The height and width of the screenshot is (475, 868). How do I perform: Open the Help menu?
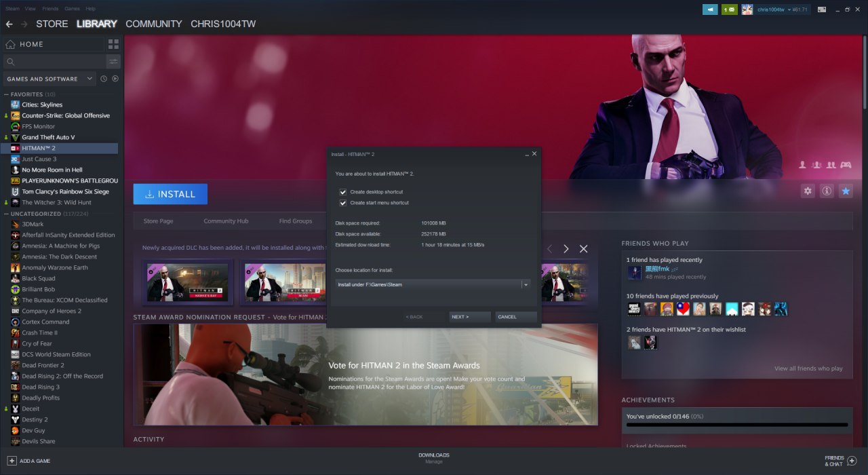click(91, 9)
